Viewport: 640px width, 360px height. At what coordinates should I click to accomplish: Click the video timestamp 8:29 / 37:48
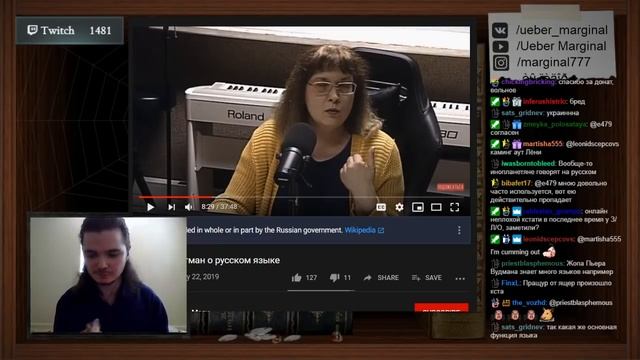[x=219, y=207]
